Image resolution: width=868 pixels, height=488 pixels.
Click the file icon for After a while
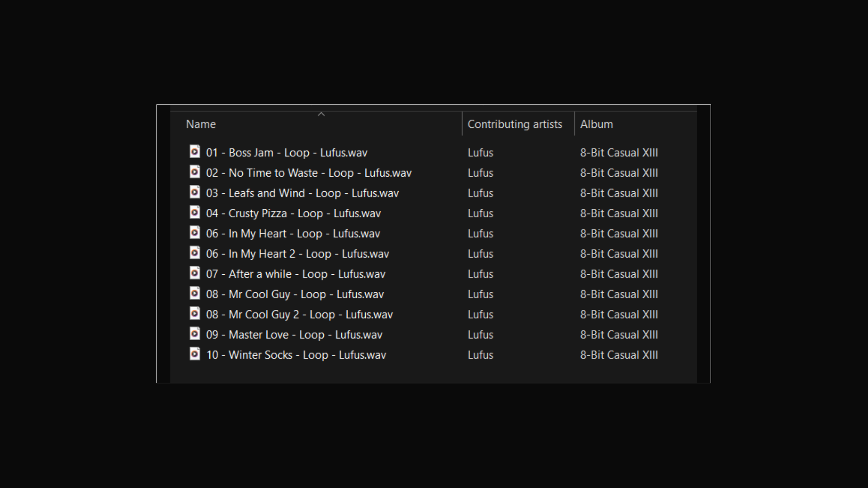coord(194,273)
